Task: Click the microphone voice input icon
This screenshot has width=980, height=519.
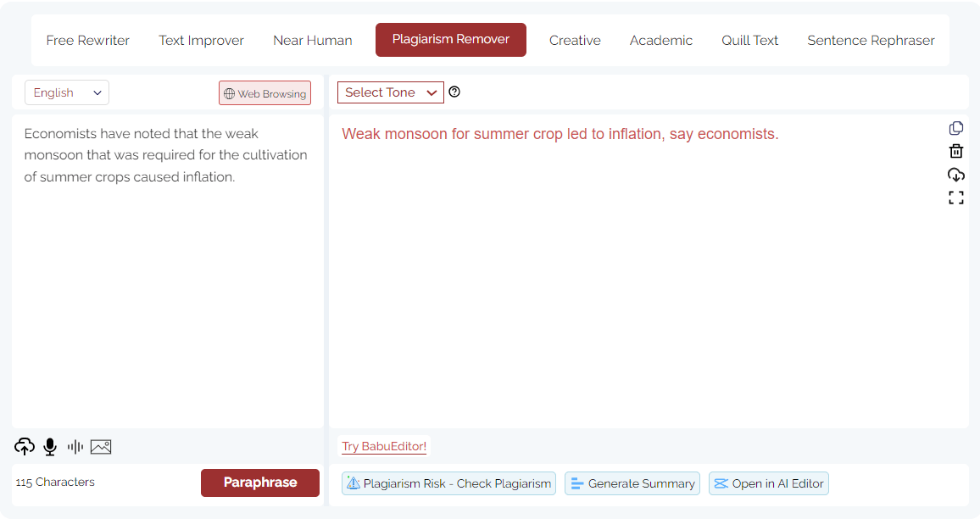Action: click(x=50, y=447)
